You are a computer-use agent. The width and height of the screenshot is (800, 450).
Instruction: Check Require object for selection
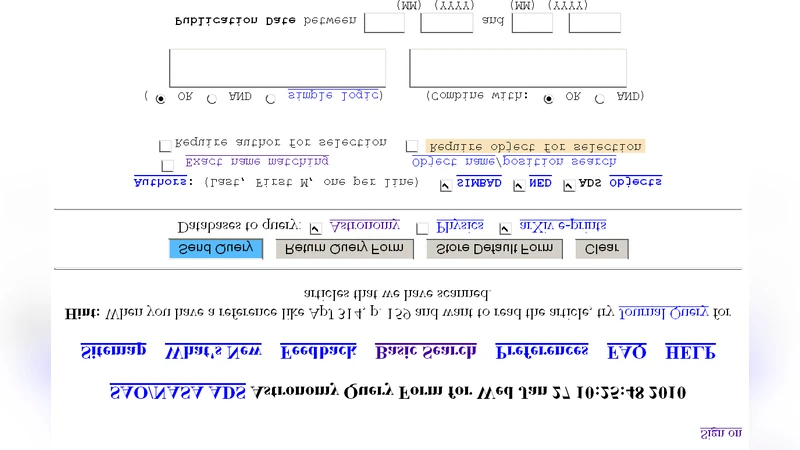tap(412, 146)
